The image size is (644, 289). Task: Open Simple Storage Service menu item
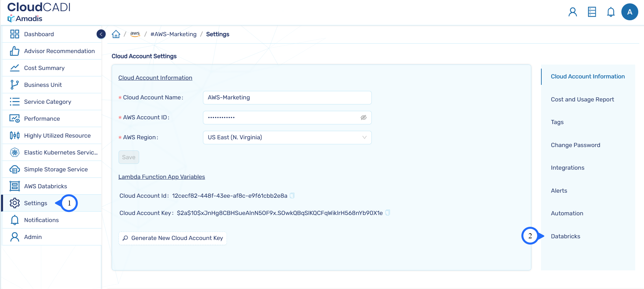pos(52,169)
